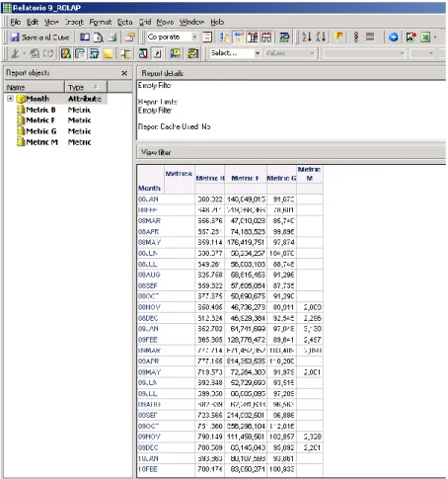Screen dimensions: 448x479
Task: Toggle the merge column headers icon
Action: pos(253,38)
